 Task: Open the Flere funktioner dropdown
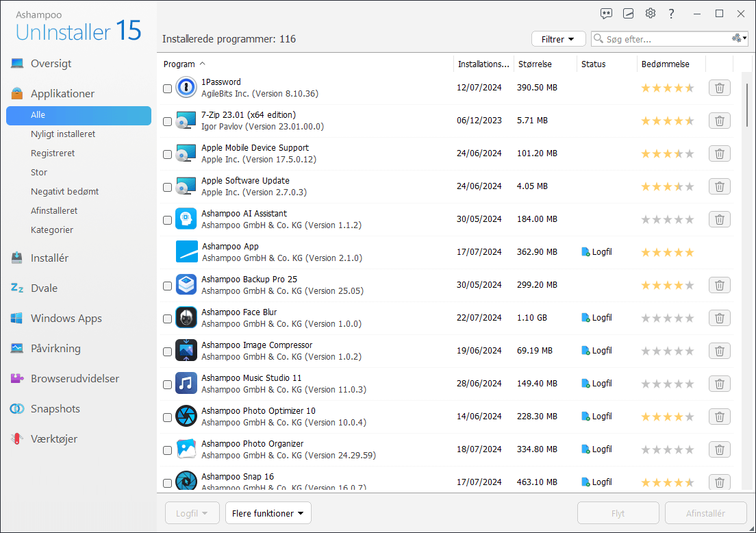pos(268,513)
